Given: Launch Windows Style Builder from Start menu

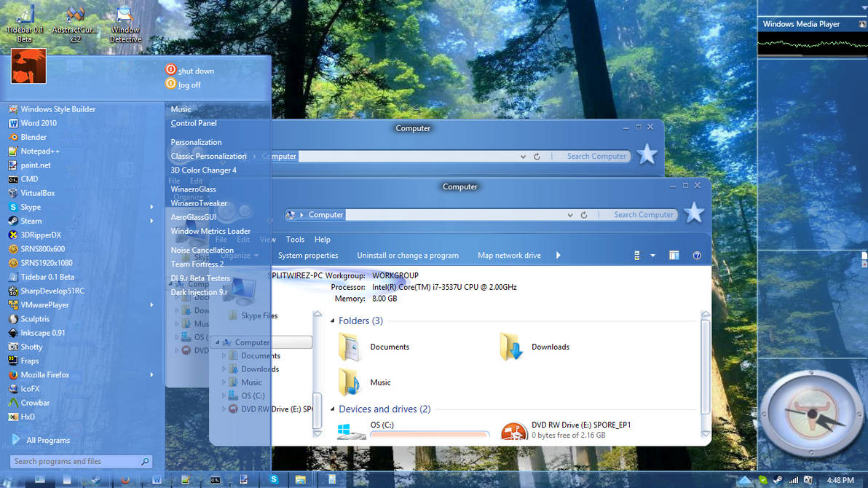Looking at the screenshot, I should [x=52, y=109].
